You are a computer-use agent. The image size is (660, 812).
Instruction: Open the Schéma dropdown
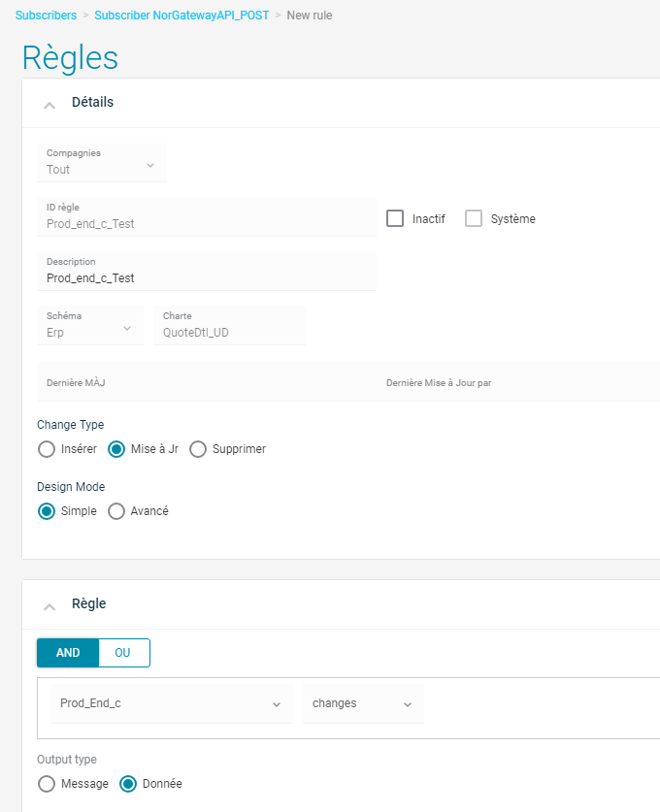(x=126, y=327)
